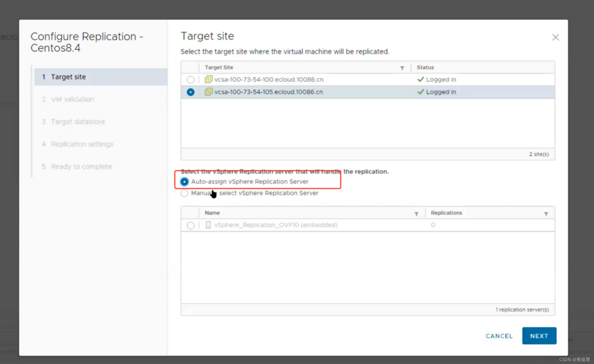
Task: Go to step 3 Target datastore
Action: point(78,122)
